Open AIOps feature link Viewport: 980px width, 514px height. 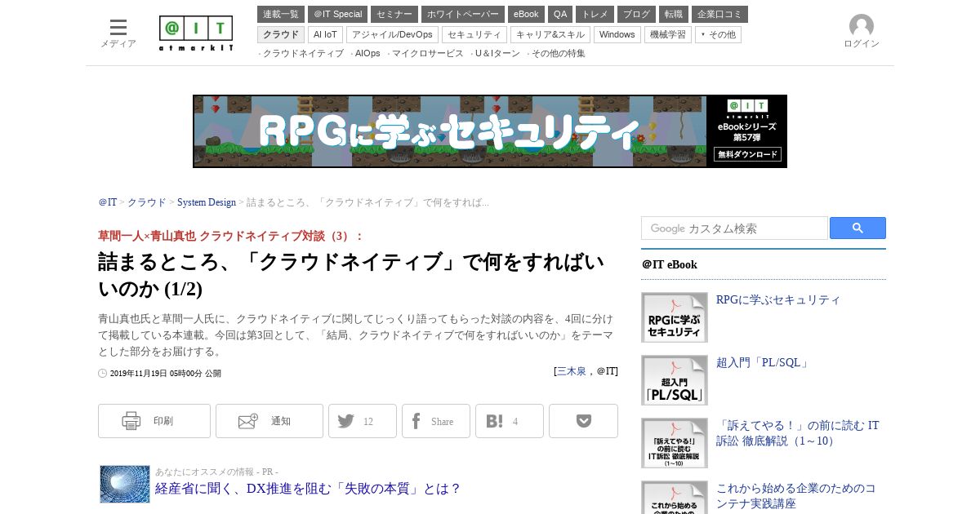tap(367, 53)
